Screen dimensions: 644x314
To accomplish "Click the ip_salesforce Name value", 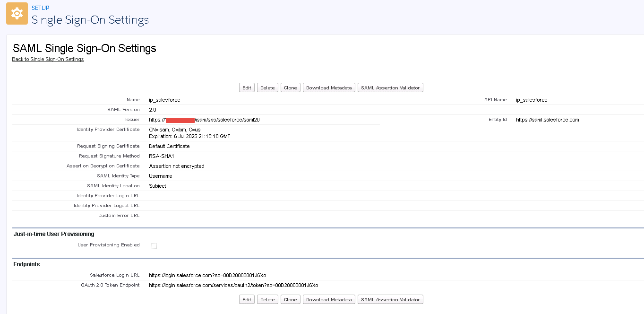I will tap(164, 100).
